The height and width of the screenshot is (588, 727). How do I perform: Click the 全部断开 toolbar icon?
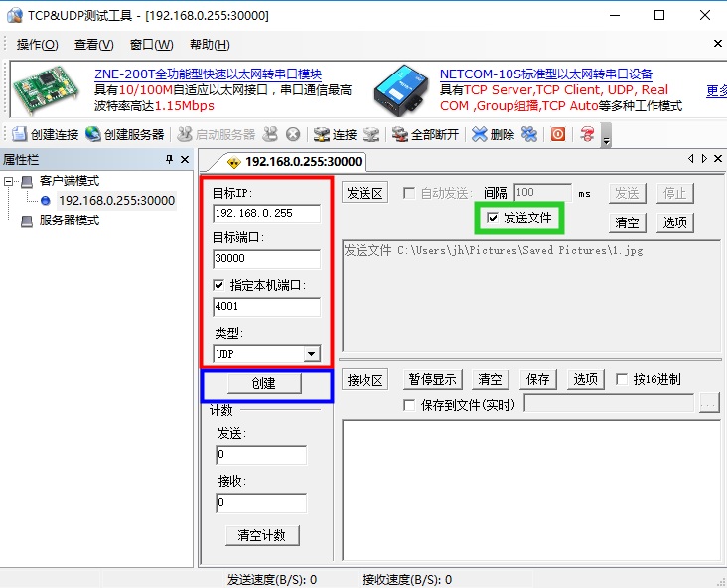coord(400,134)
